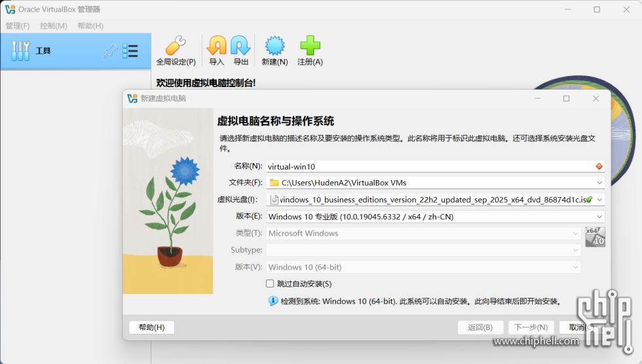The height and width of the screenshot is (364, 642).
Task: Click the Next (下一步) button
Action: [531, 327]
